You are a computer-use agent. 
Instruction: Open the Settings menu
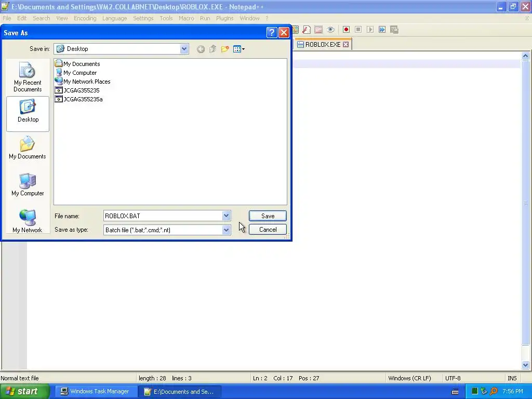143,18
